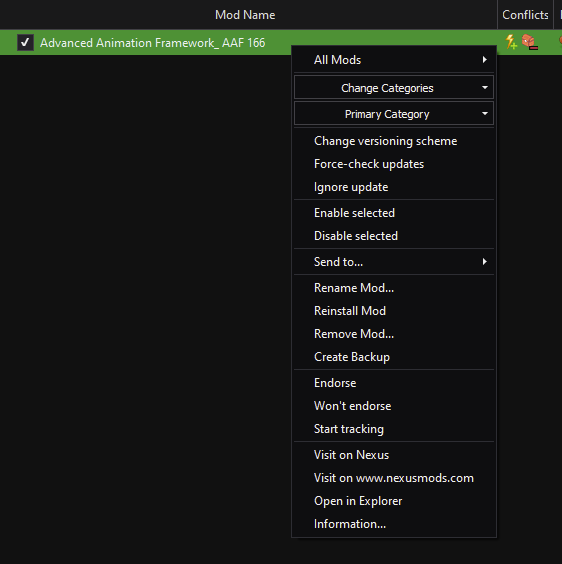Open the Primary Category dropdown
The image size is (562, 564).
pos(394,114)
